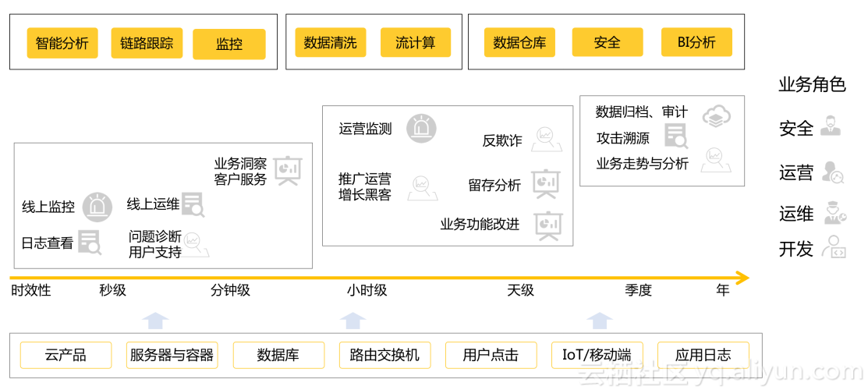Click the person icon beside the 安全 role
The width and height of the screenshot is (868, 390).
pyautogui.click(x=831, y=126)
